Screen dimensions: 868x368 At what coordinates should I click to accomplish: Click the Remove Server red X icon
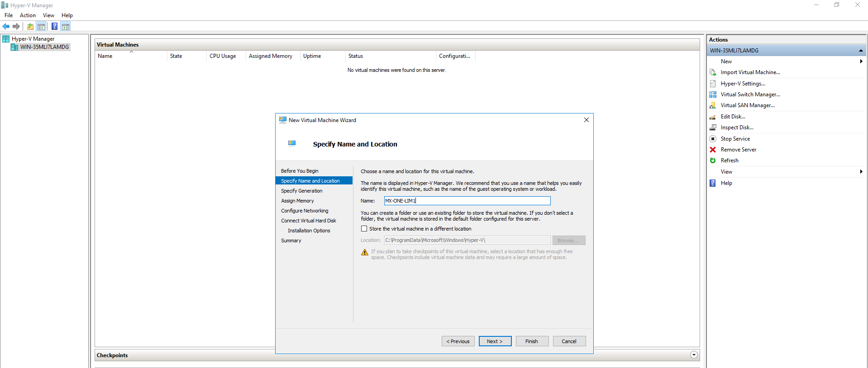pyautogui.click(x=713, y=150)
